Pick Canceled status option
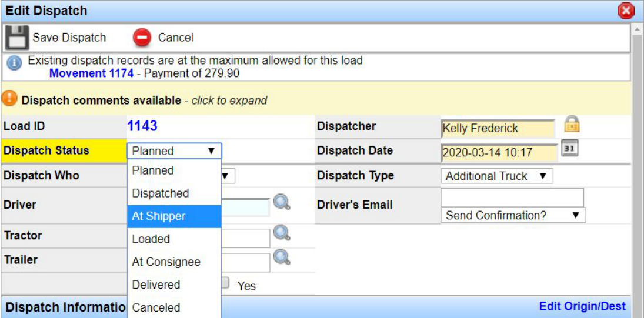This screenshot has width=644, height=318. pyautogui.click(x=174, y=307)
